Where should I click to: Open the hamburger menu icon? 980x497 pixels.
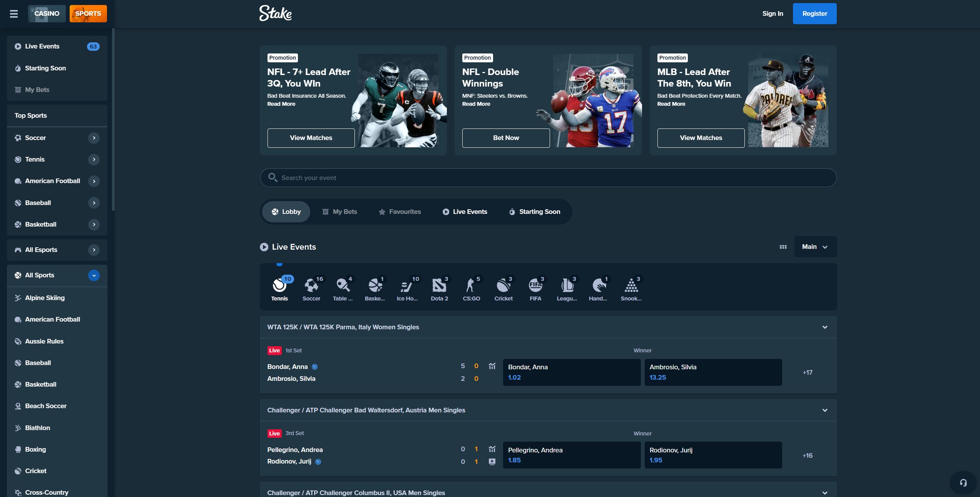[14, 14]
